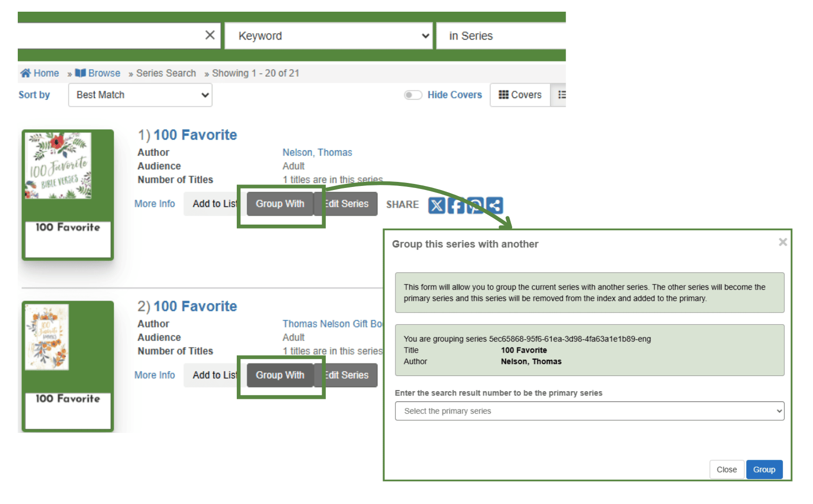Click the blue Group button in dialog

(764, 469)
